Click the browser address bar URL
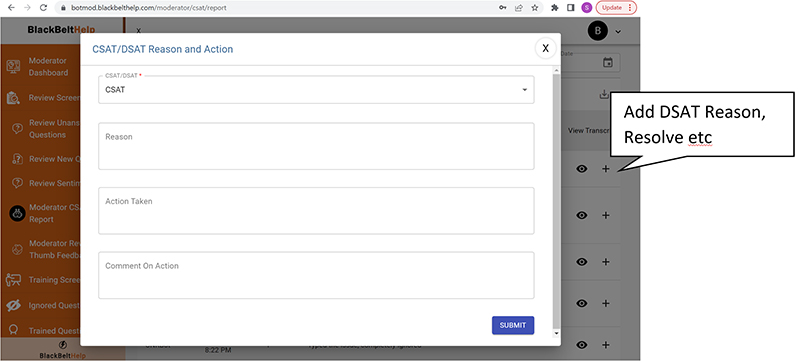The image size is (800, 362). coord(148,8)
